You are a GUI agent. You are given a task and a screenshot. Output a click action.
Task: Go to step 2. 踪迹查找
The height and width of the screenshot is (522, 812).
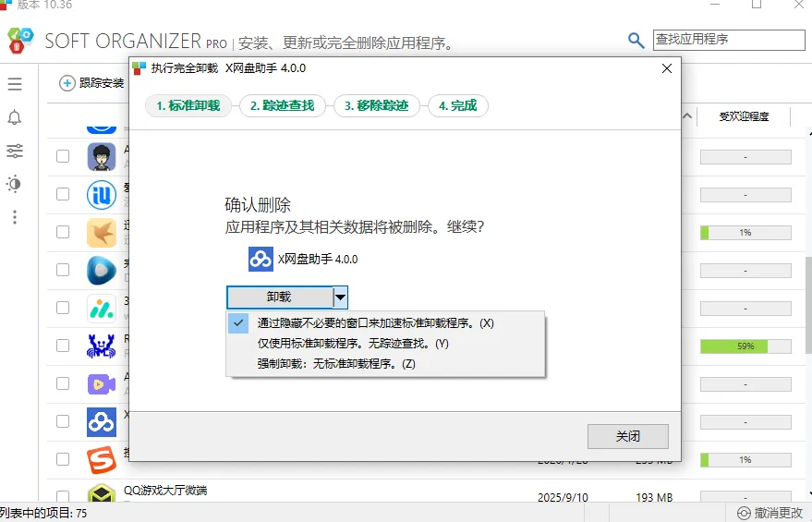[283, 105]
